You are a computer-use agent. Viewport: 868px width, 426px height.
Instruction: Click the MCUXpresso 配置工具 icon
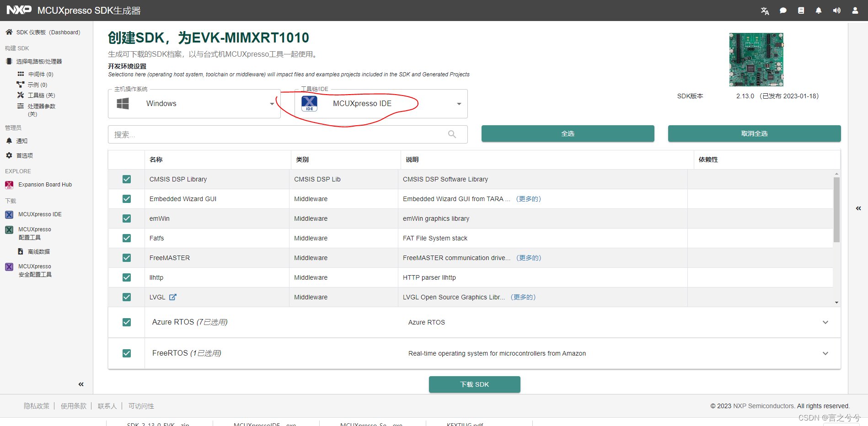click(9, 229)
